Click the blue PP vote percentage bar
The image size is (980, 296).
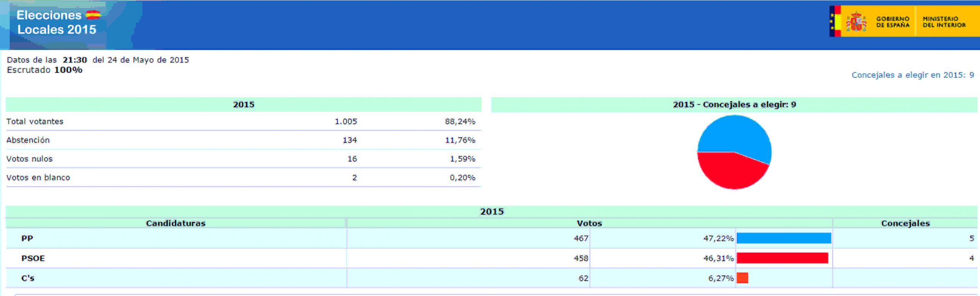tap(784, 238)
